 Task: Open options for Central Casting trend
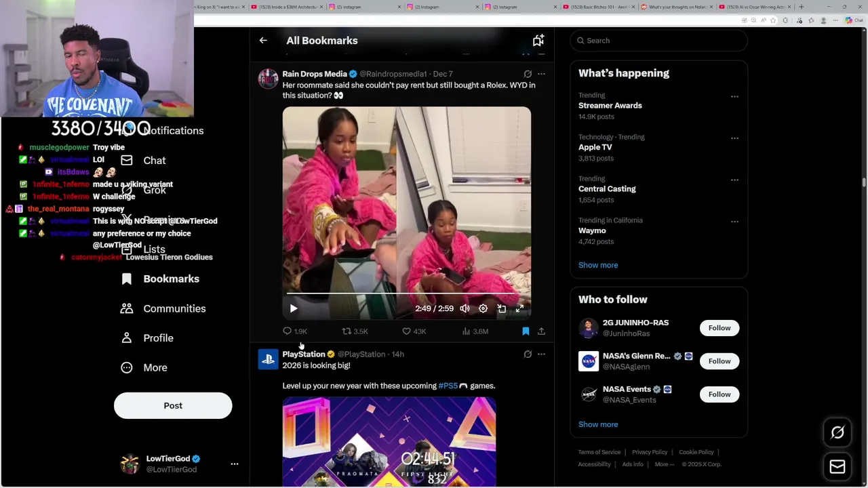point(734,180)
